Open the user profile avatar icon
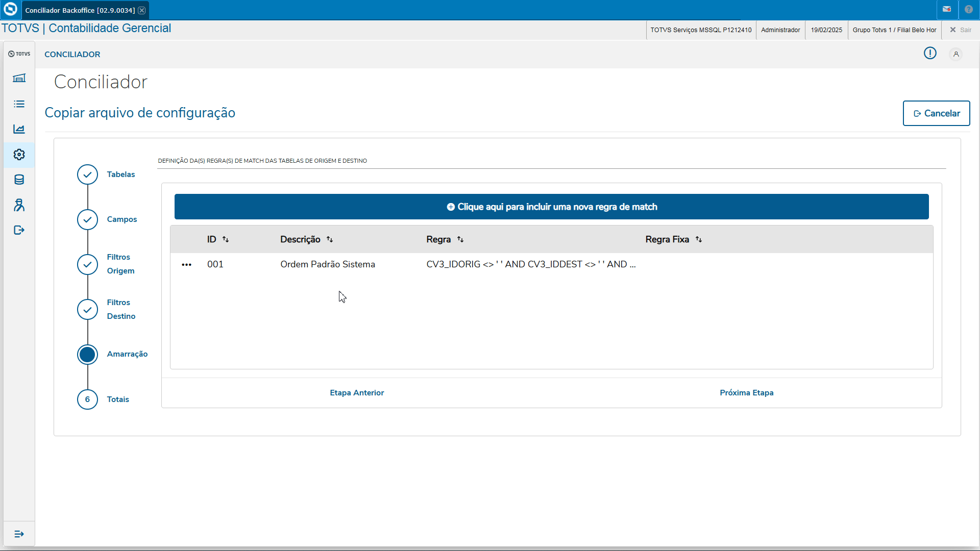Image resolution: width=980 pixels, height=551 pixels. click(956, 54)
